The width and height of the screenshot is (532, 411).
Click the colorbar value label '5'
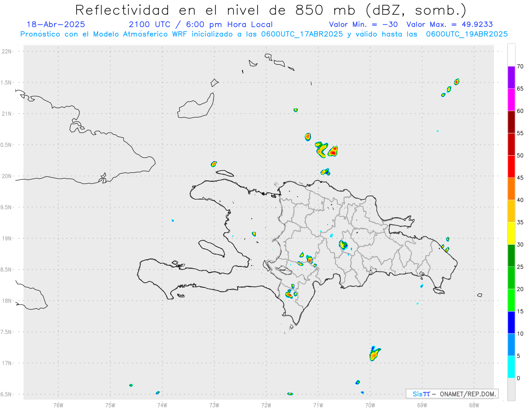tap(519, 356)
